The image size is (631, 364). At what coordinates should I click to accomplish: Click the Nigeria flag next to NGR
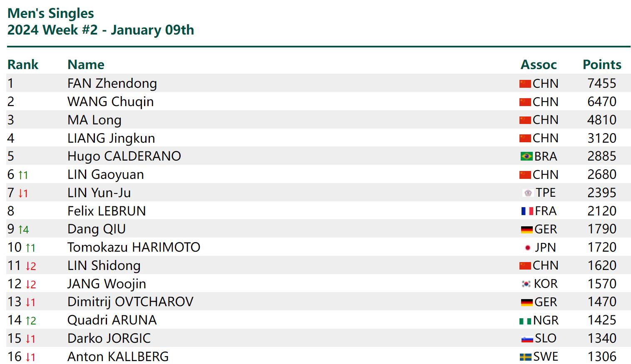click(525, 321)
